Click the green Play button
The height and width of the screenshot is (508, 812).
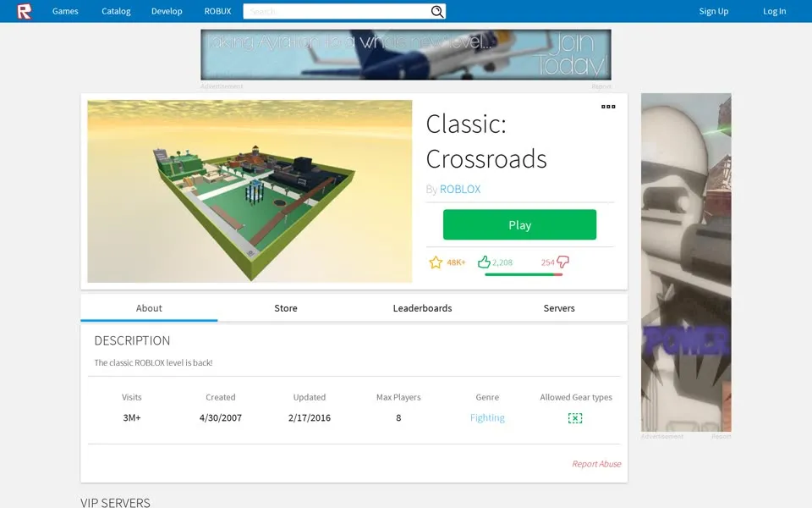519,224
